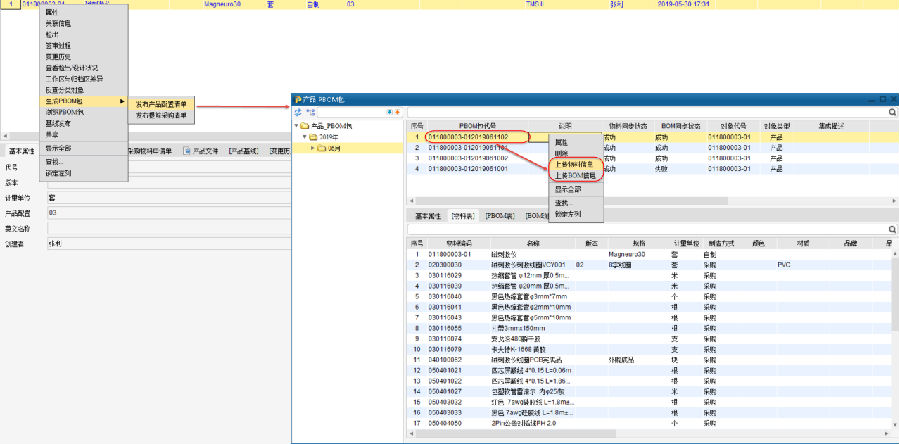Expand the subfolder under 2019年
The width and height of the screenshot is (899, 444).
[313, 148]
